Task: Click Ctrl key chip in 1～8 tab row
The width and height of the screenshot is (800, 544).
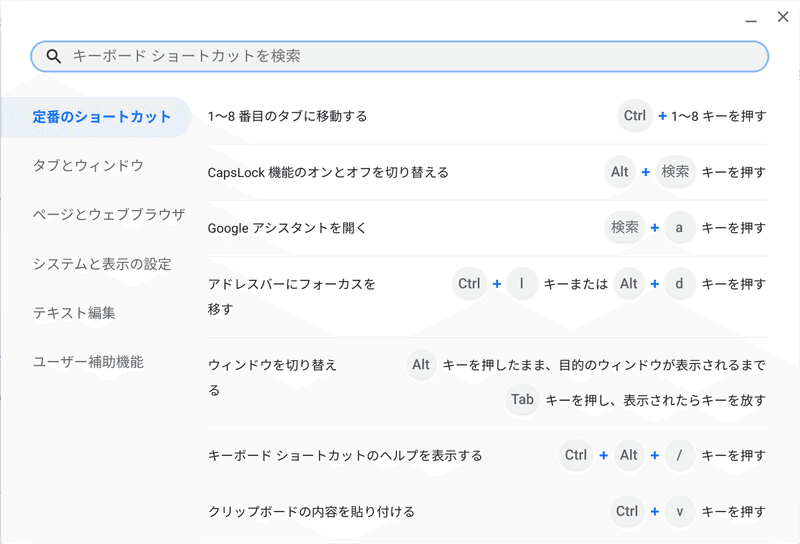Action: click(635, 116)
